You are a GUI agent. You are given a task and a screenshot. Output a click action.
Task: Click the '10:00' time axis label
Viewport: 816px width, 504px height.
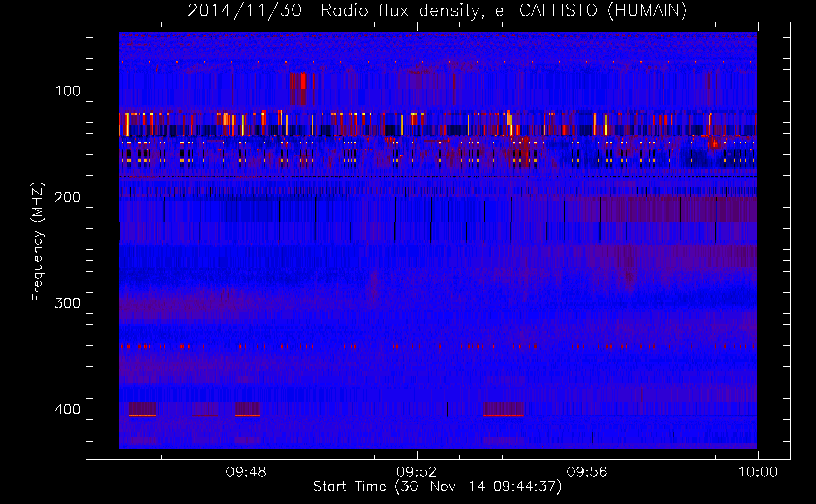click(x=758, y=472)
